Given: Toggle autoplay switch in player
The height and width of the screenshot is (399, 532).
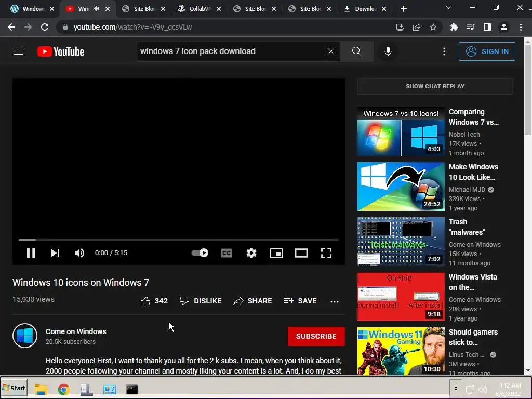Looking at the screenshot, I should point(200,253).
